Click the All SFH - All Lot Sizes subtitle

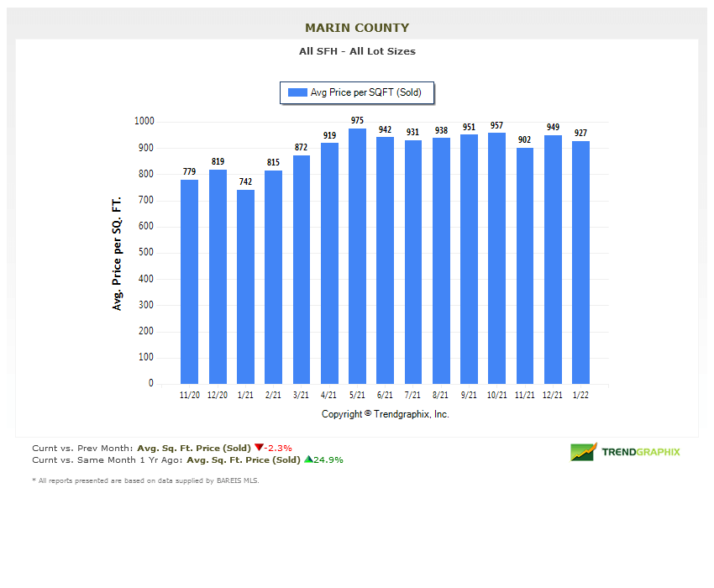[357, 51]
